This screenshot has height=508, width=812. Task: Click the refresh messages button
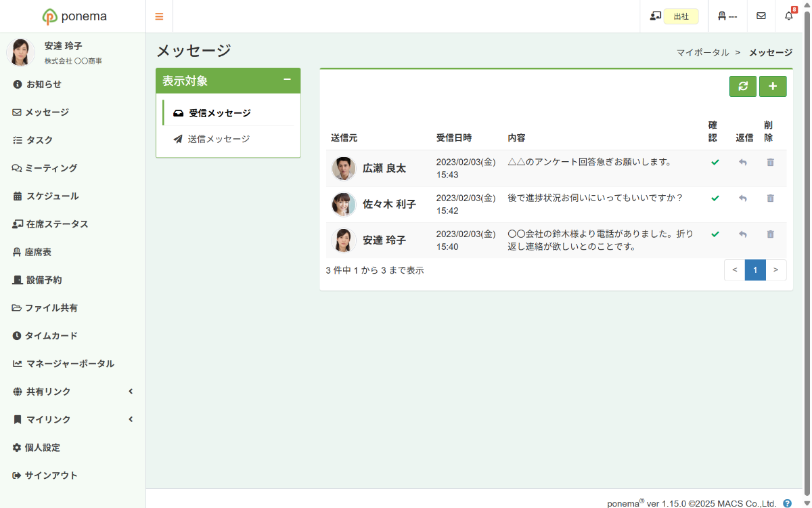(x=743, y=86)
